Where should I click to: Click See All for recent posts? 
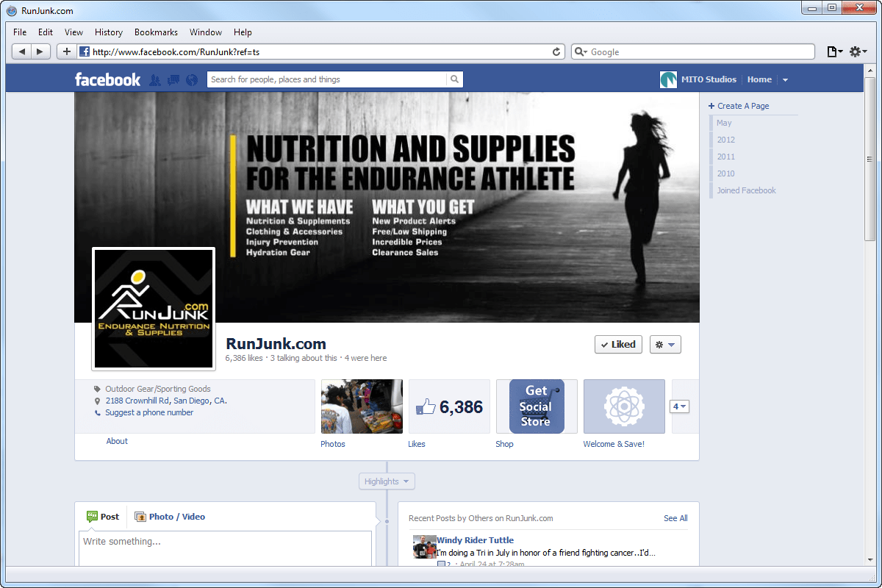[x=675, y=518]
